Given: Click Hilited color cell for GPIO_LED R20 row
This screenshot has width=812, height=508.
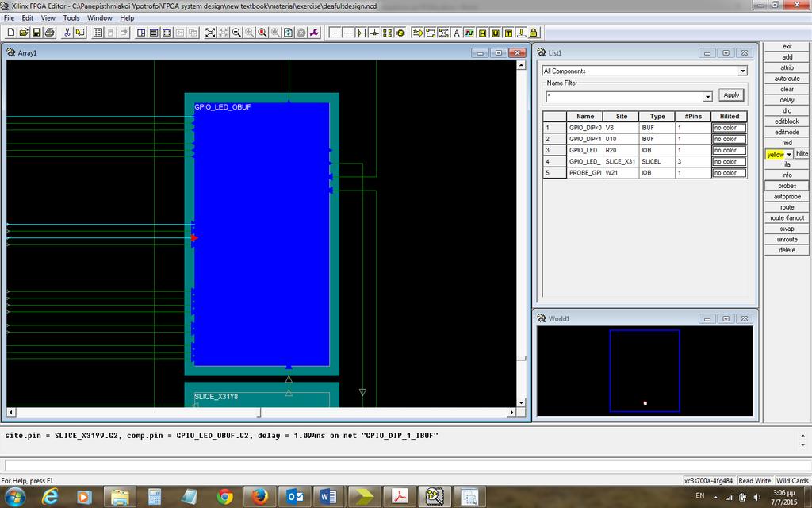Looking at the screenshot, I should click(x=730, y=150).
